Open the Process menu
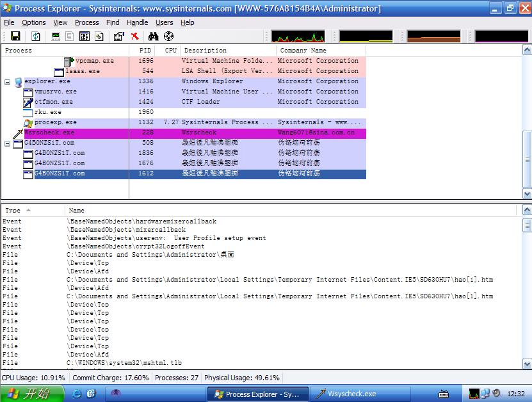 [x=87, y=22]
